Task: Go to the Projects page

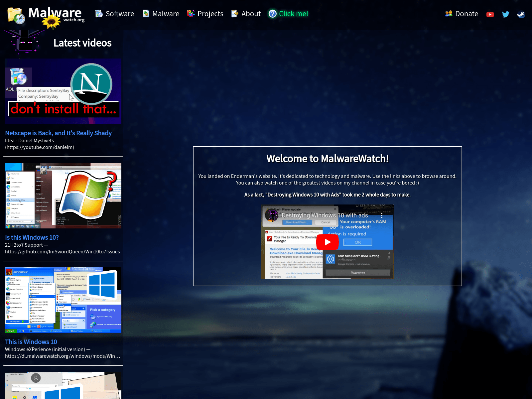Action: click(x=205, y=14)
